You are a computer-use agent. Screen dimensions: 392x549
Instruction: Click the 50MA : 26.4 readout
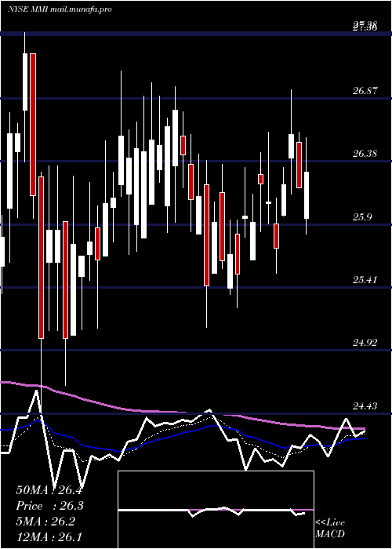49,490
